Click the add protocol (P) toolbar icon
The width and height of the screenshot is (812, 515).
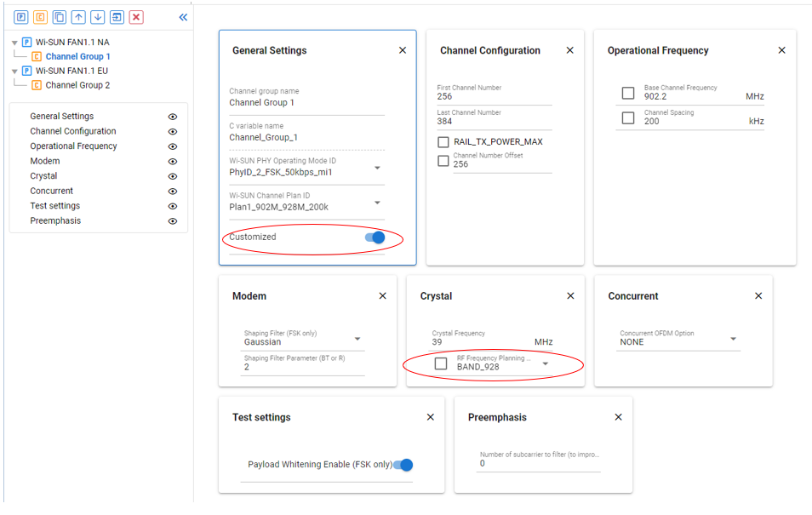[20, 17]
